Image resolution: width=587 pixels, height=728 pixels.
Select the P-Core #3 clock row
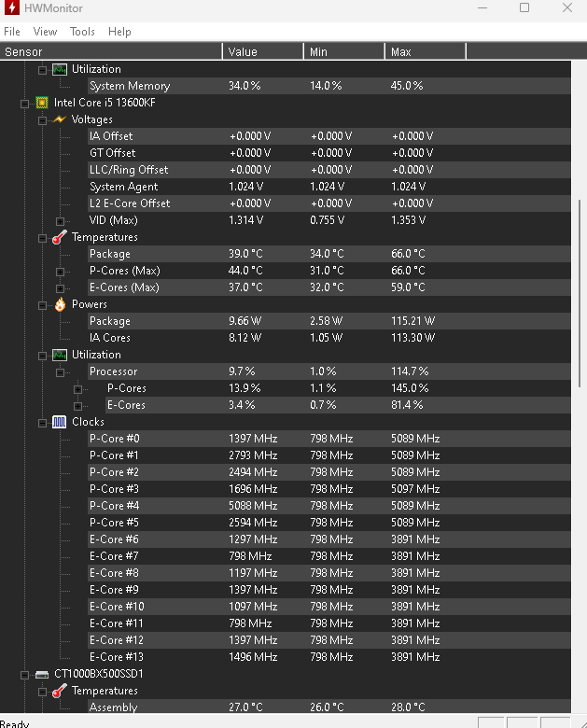(x=329, y=489)
